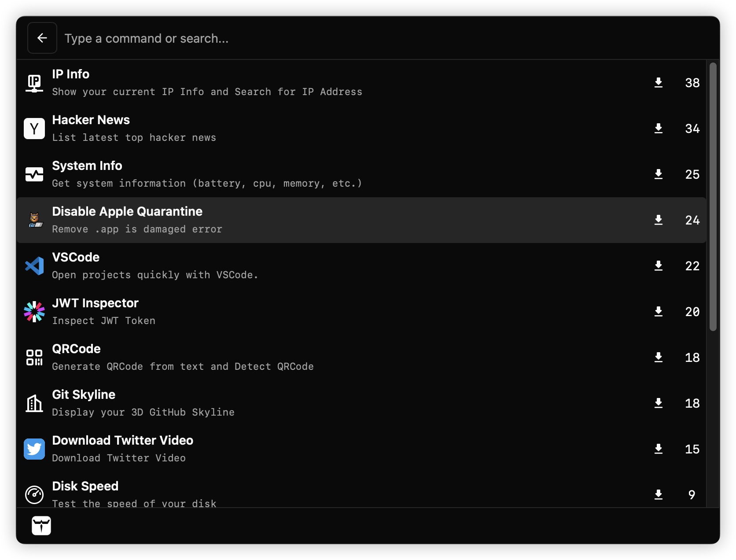The height and width of the screenshot is (560, 736).
Task: Select the QRCode extension title
Action: pyautogui.click(x=76, y=349)
